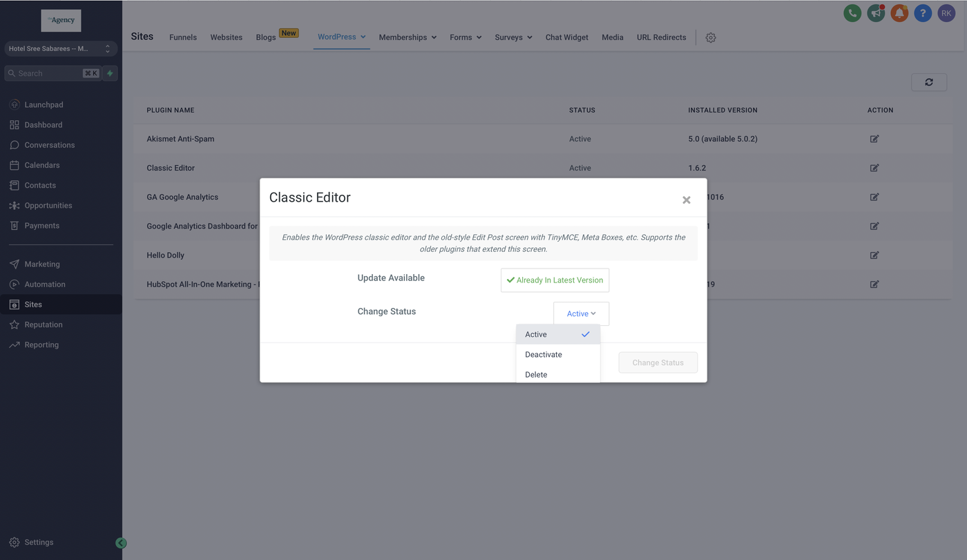Open Sites settings gear icon
967x560 pixels.
point(711,37)
